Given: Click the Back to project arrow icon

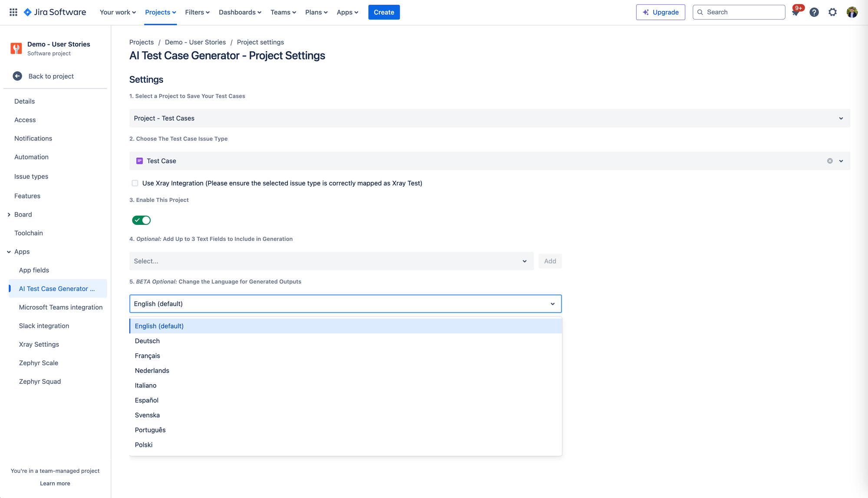Looking at the screenshot, I should (17, 76).
